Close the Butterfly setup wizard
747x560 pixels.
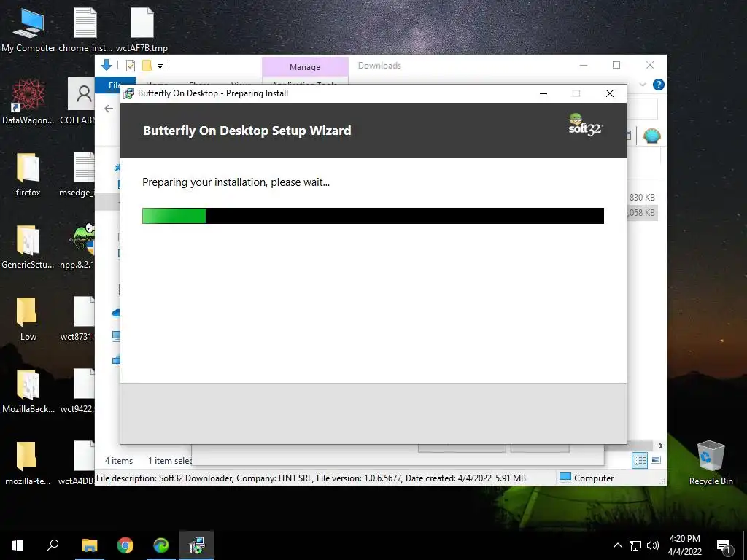(x=609, y=93)
